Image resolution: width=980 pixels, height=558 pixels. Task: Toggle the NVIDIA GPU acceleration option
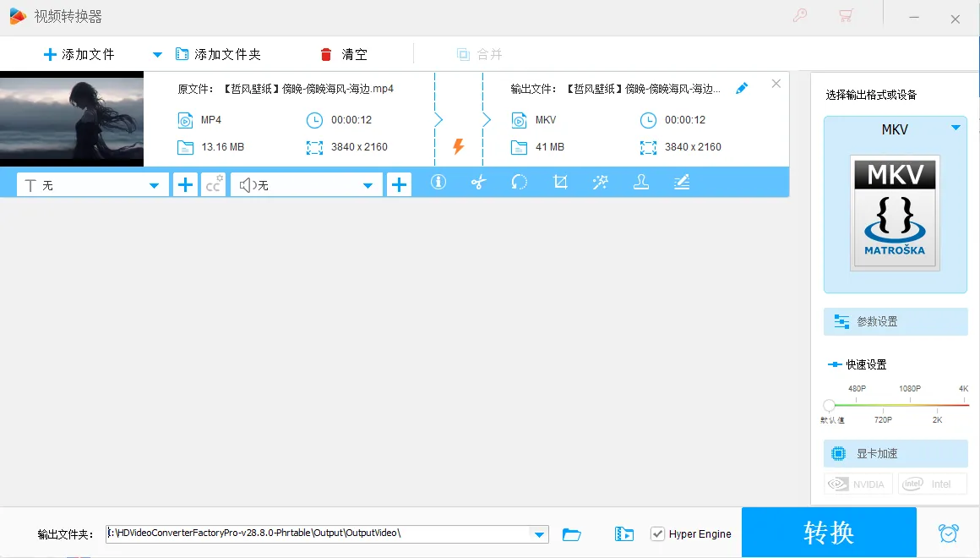pos(857,483)
